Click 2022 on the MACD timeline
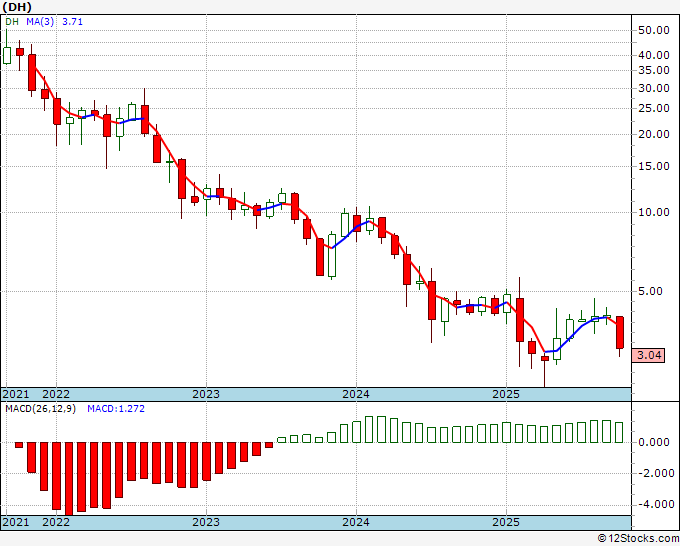 coord(56,522)
